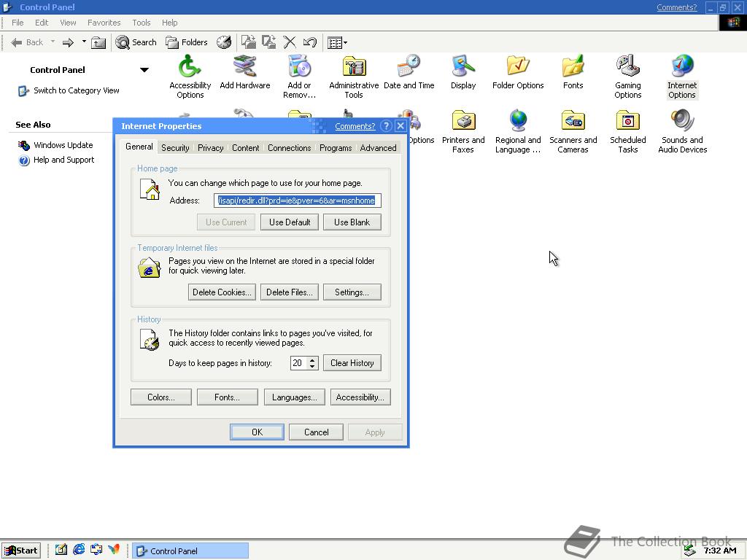The height and width of the screenshot is (560, 747).
Task: Click the Use Blank button
Action: click(x=352, y=222)
